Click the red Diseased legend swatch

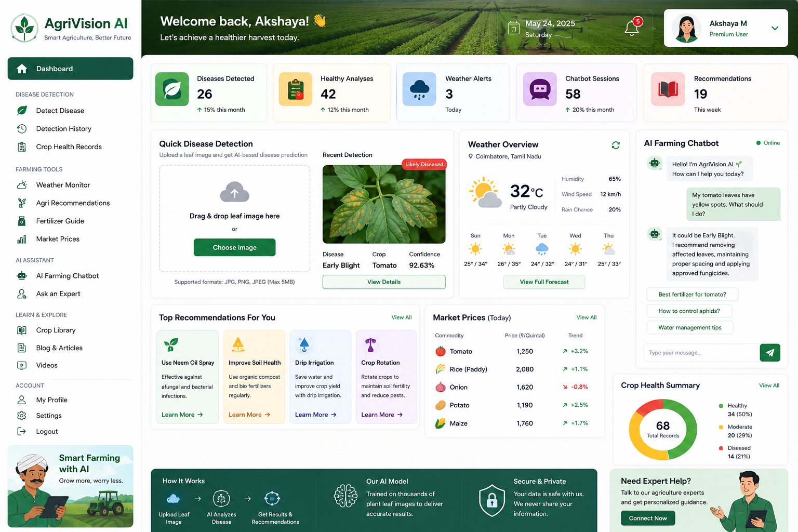(721, 448)
